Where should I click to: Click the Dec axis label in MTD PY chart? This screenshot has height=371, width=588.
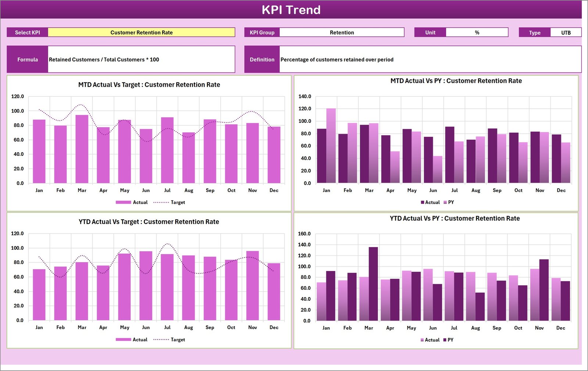point(561,190)
